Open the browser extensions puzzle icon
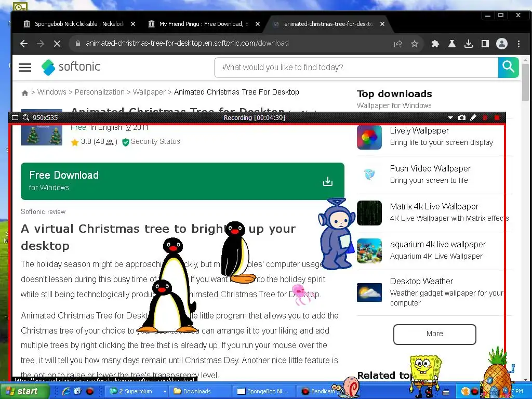 coord(435,44)
